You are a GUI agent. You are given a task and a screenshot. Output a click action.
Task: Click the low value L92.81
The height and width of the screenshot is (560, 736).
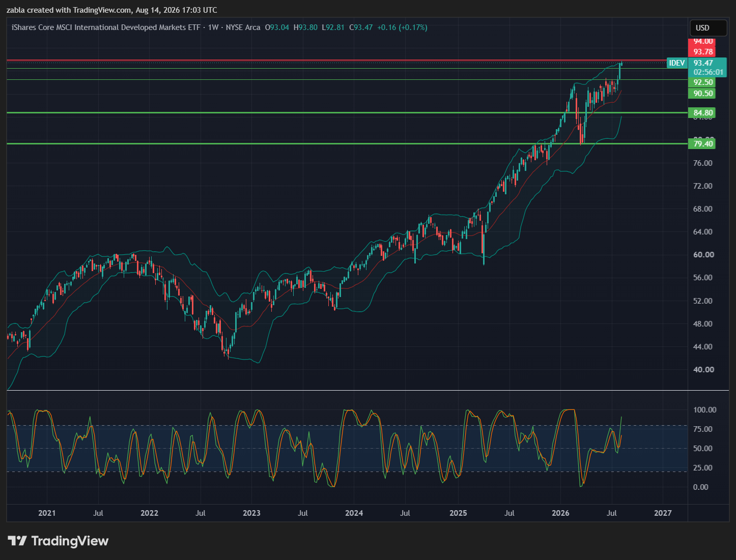333,27
